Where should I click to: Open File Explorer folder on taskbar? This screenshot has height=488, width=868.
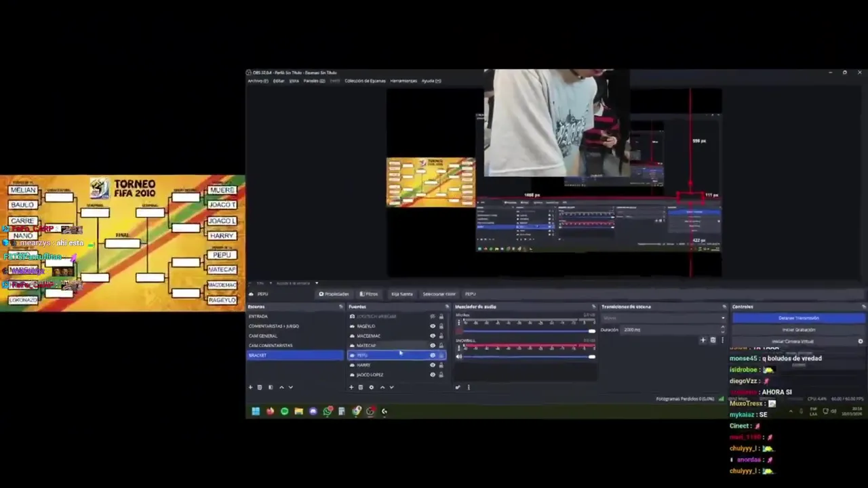pyautogui.click(x=298, y=411)
